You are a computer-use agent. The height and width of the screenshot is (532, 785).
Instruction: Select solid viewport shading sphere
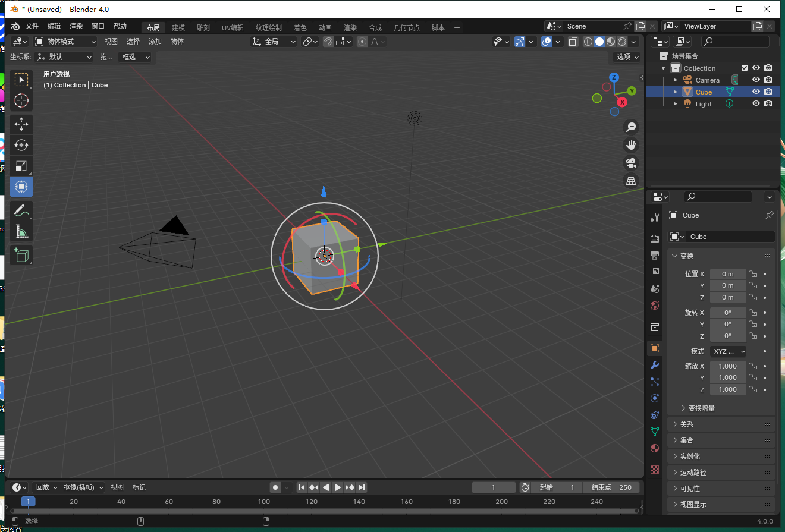click(x=599, y=42)
